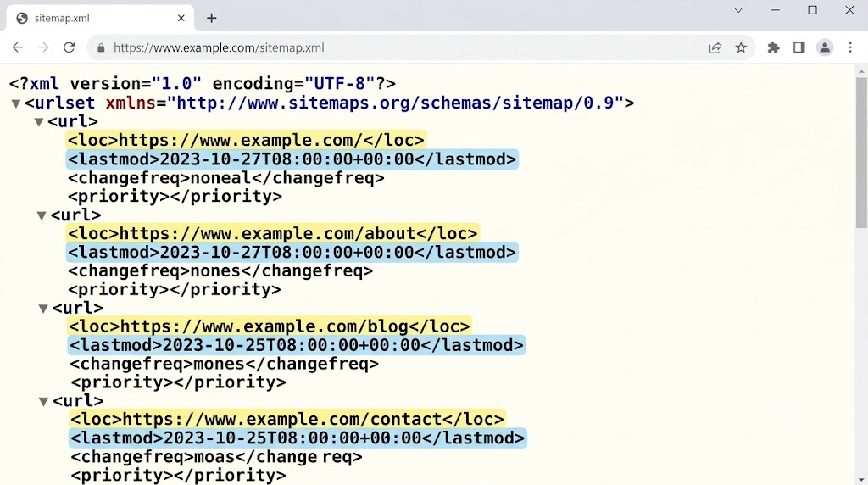This screenshot has height=485, width=868.
Task: Click the empty priority line under noneal
Action: 175,197
